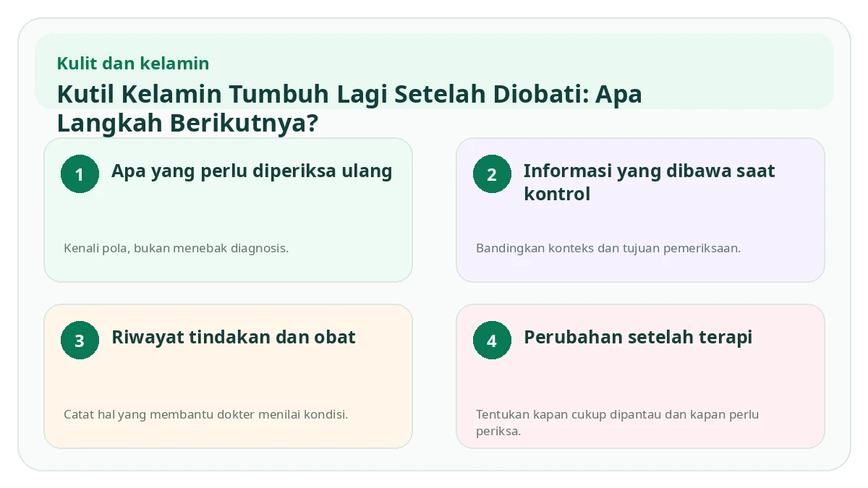Click the number 1 circle badge
Screen dimensions: 868x488
[80, 174]
